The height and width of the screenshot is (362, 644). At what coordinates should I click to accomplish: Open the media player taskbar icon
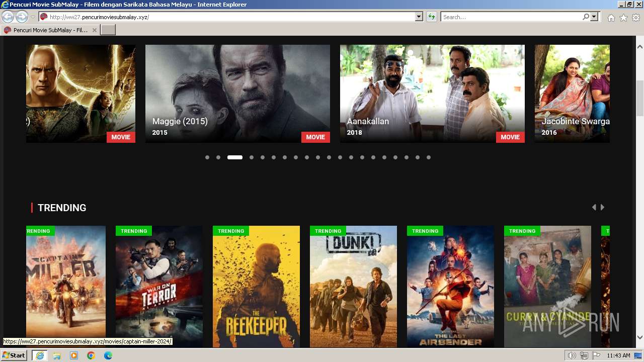click(x=74, y=355)
